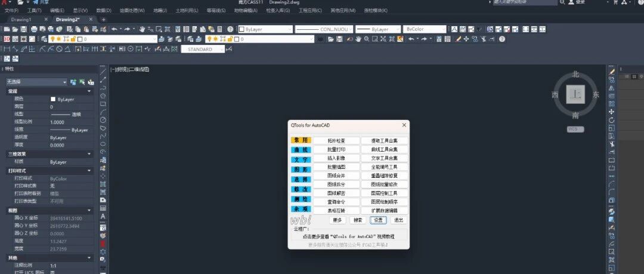
Task: Open the first layer list dropdown
Action: click(103, 39)
